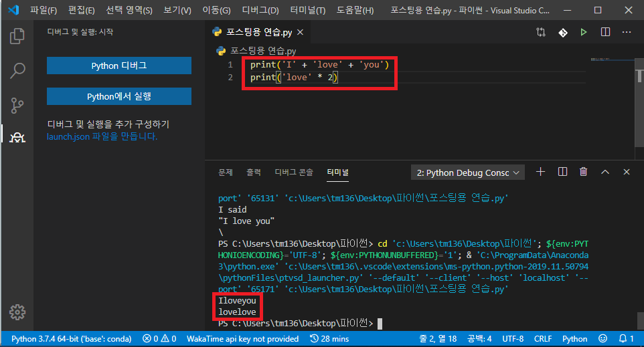
Task: Select the 포스팅용 연습.py editor tab
Action: [x=258, y=32]
